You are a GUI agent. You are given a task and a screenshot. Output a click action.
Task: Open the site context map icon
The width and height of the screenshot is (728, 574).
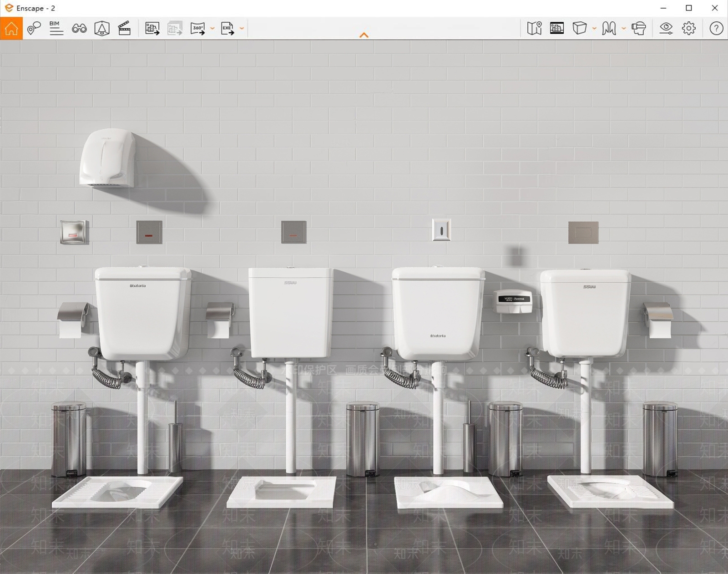(x=535, y=28)
